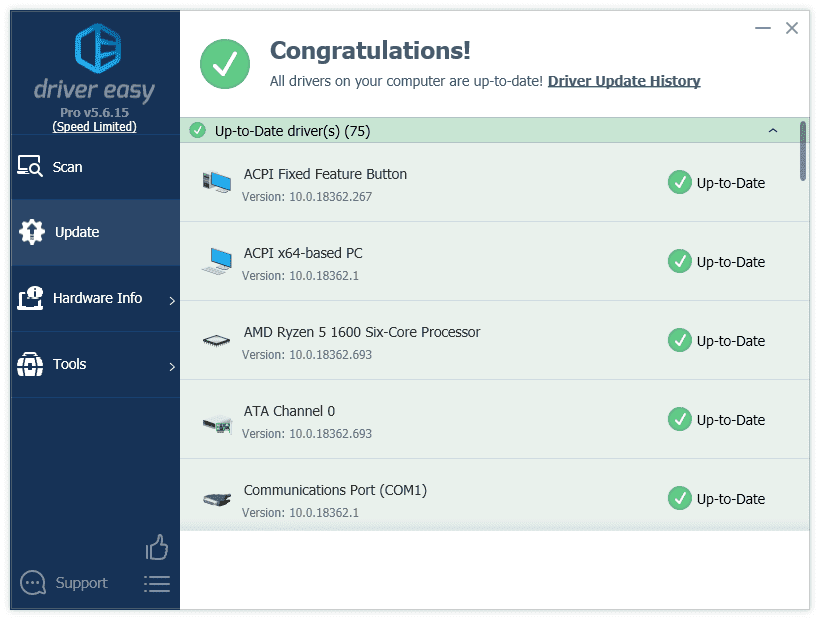The image size is (820, 620).
Task: Click the Tools toolbox icon
Action: click(x=32, y=364)
